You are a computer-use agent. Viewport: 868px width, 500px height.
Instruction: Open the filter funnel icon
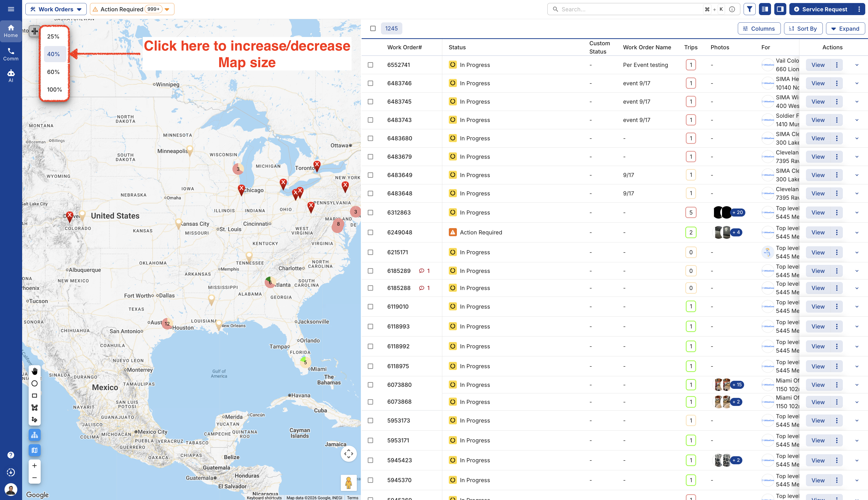[750, 9]
